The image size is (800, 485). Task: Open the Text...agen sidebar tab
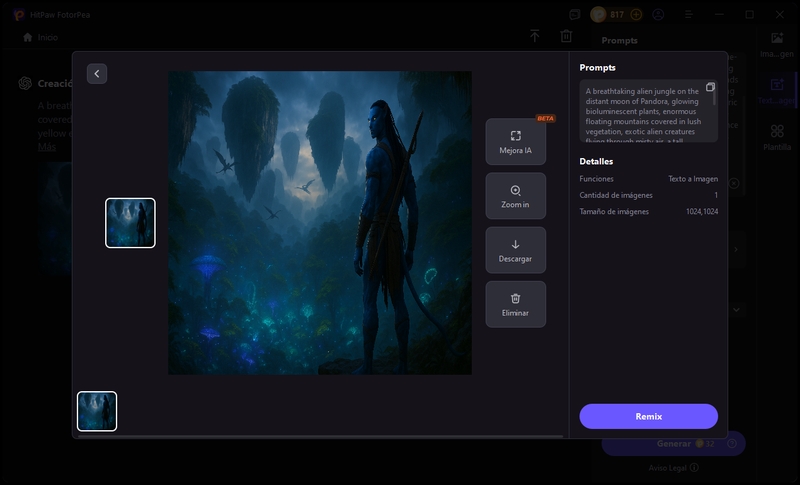tap(777, 91)
